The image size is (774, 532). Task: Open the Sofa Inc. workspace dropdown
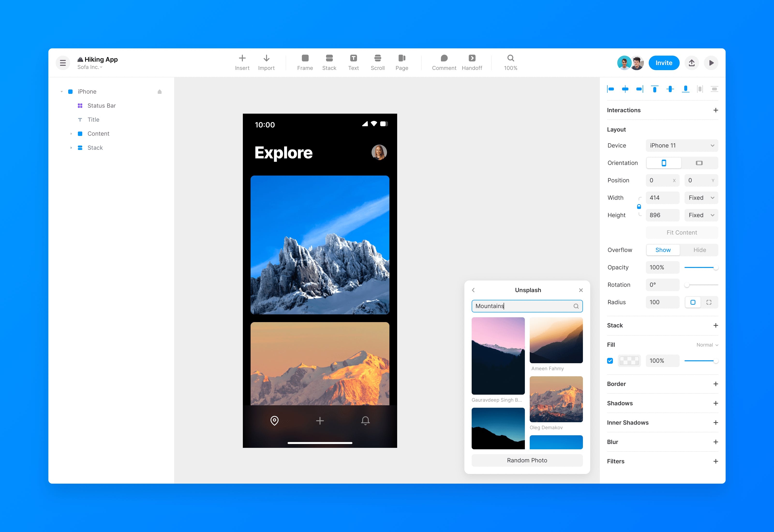click(x=90, y=67)
